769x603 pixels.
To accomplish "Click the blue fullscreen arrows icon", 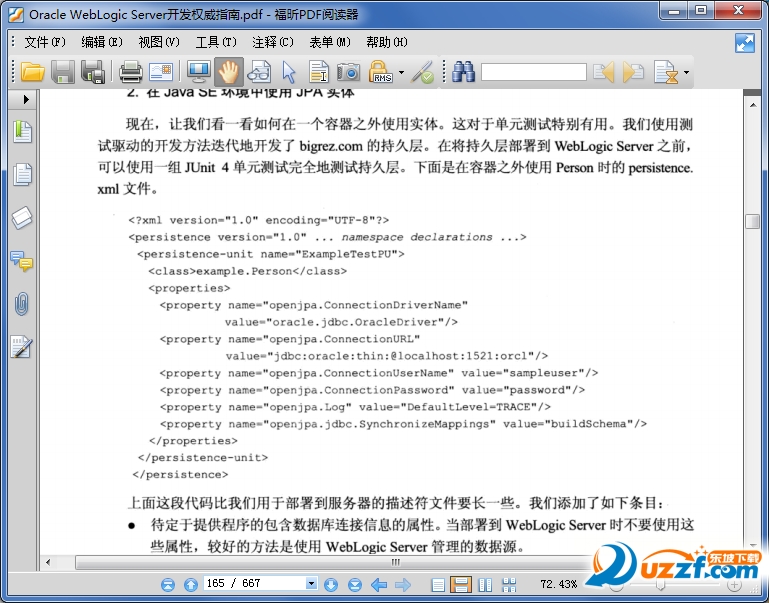I will 744,43.
